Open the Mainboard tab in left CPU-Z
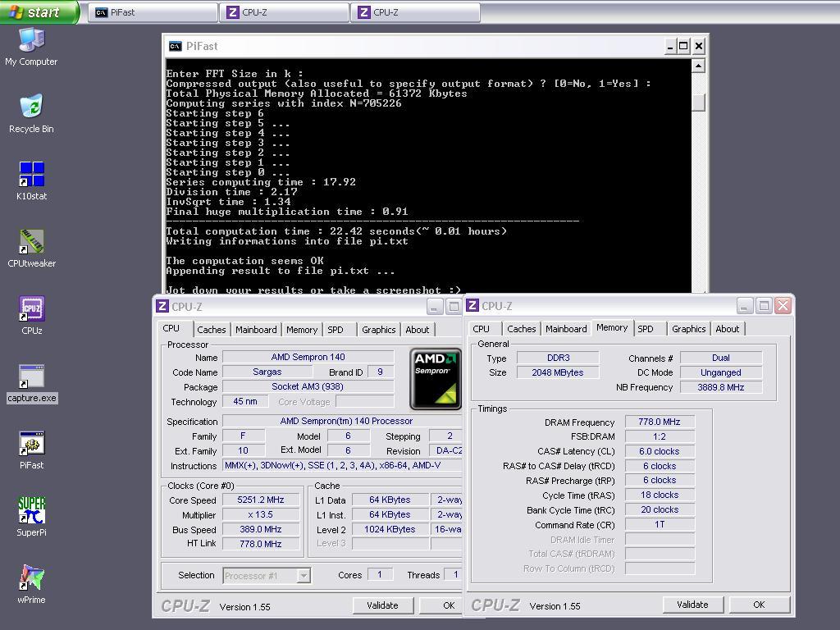Screen dimensions: 840x630 [256, 330]
